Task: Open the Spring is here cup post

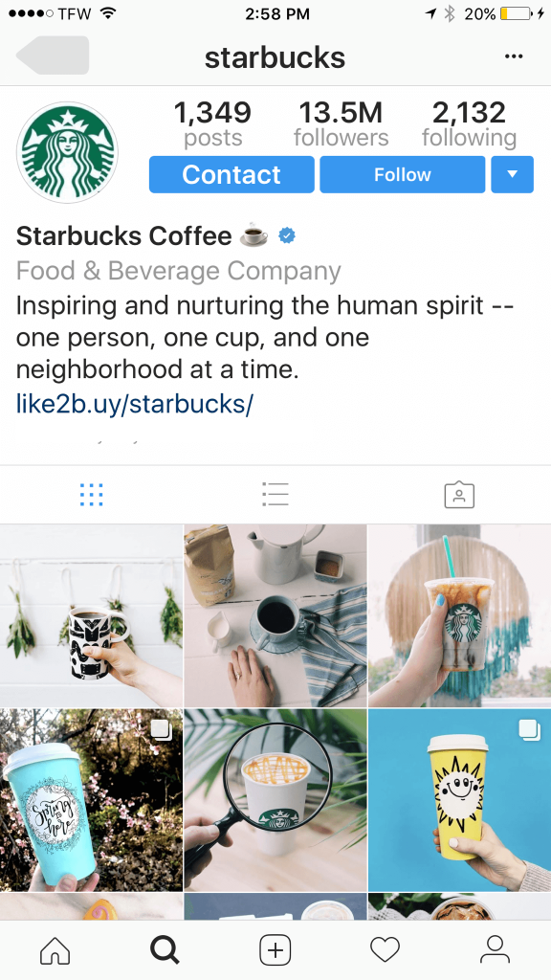Action: [x=91, y=800]
